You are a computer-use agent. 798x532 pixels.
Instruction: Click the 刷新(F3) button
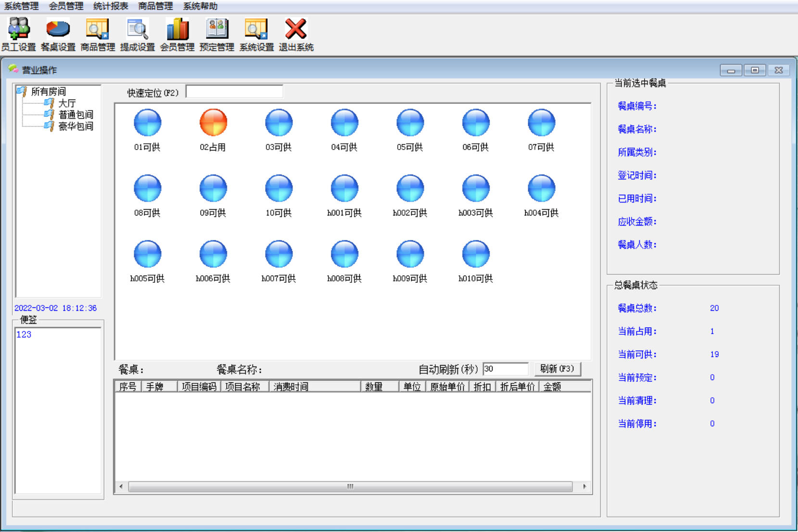pyautogui.click(x=557, y=369)
